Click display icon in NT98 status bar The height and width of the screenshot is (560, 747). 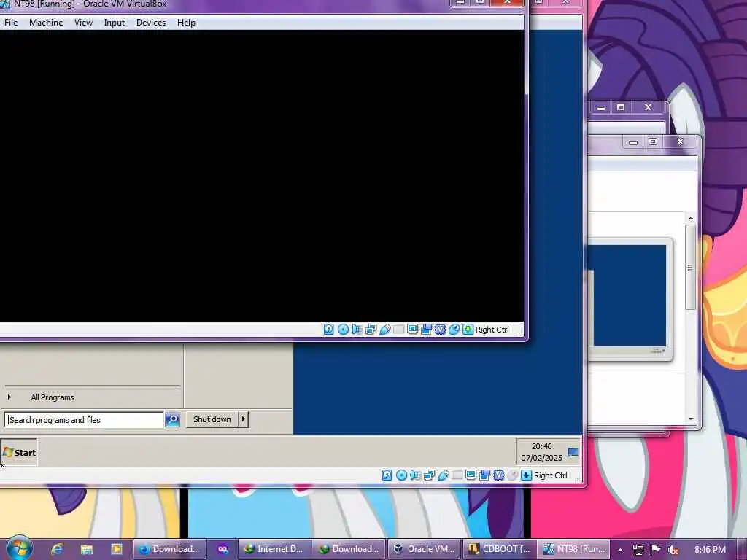click(x=413, y=329)
